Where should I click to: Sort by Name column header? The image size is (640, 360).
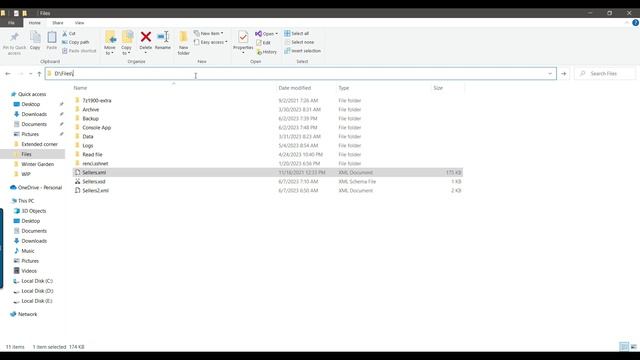point(80,88)
